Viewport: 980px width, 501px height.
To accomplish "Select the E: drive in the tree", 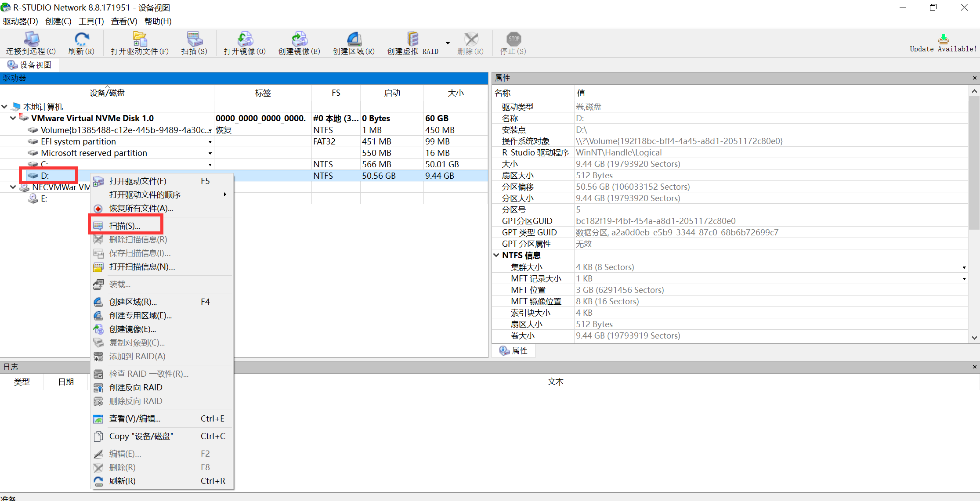I will pyautogui.click(x=44, y=198).
